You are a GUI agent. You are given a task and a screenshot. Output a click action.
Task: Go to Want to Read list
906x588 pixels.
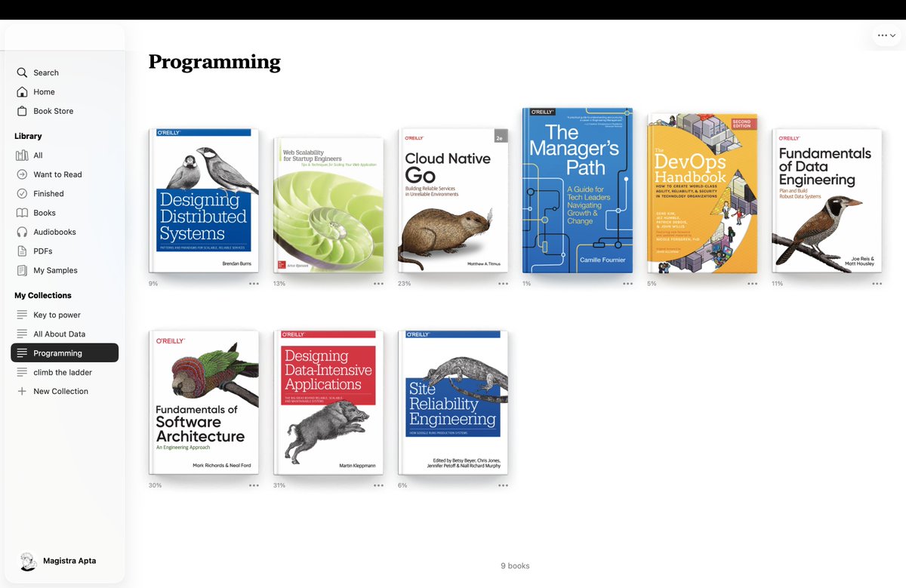57,174
